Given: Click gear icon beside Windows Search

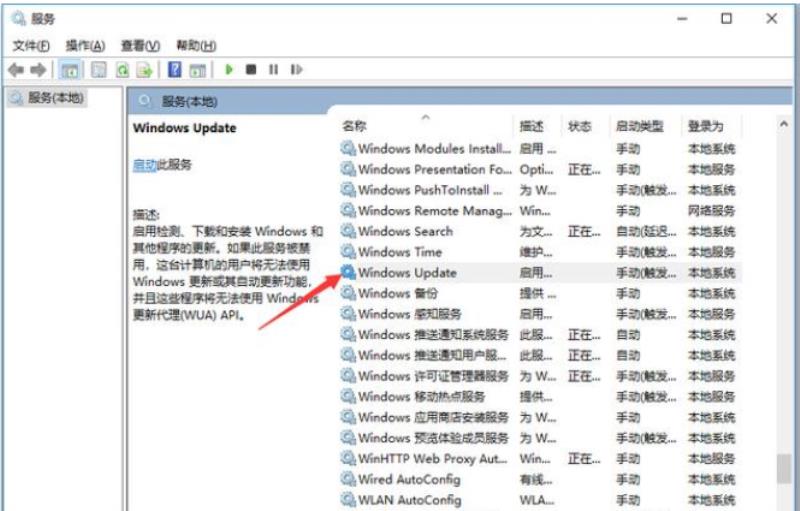Looking at the screenshot, I should pyautogui.click(x=348, y=231).
